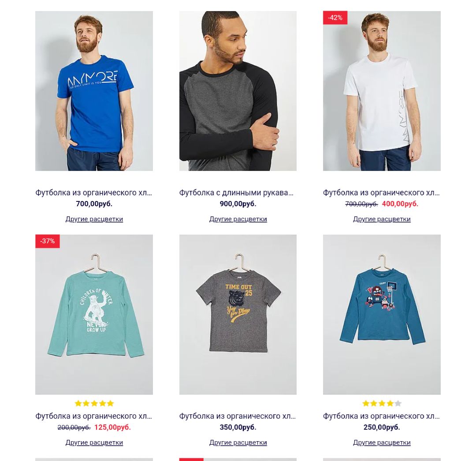The height and width of the screenshot is (461, 476).
Task: Open the mint Children of Winter shirt image
Action: coord(94,314)
